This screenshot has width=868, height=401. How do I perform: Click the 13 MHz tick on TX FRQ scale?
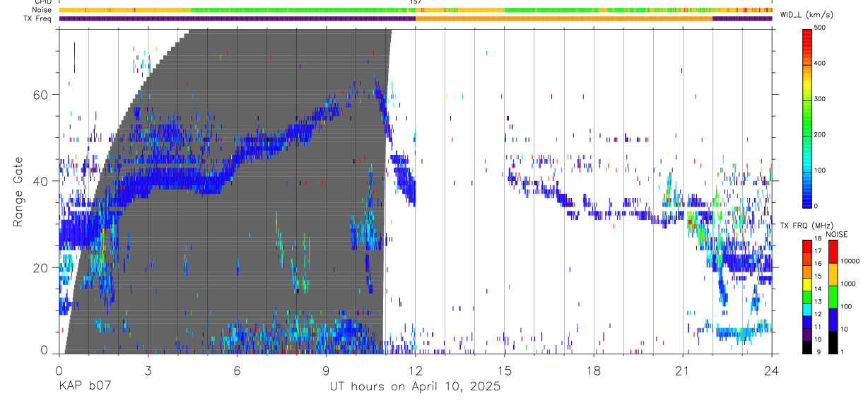[x=818, y=302]
